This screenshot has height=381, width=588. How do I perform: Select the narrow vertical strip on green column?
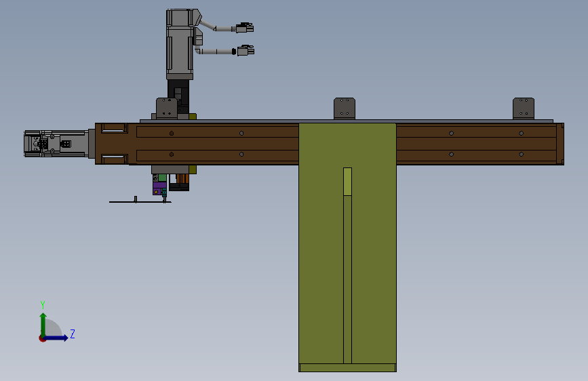click(347, 266)
